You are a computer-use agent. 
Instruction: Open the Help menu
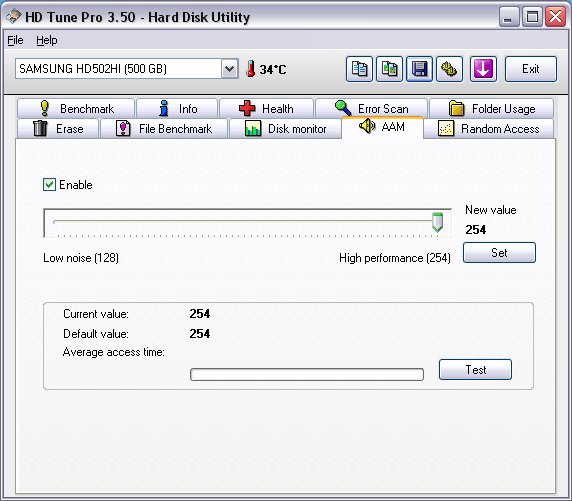click(47, 40)
